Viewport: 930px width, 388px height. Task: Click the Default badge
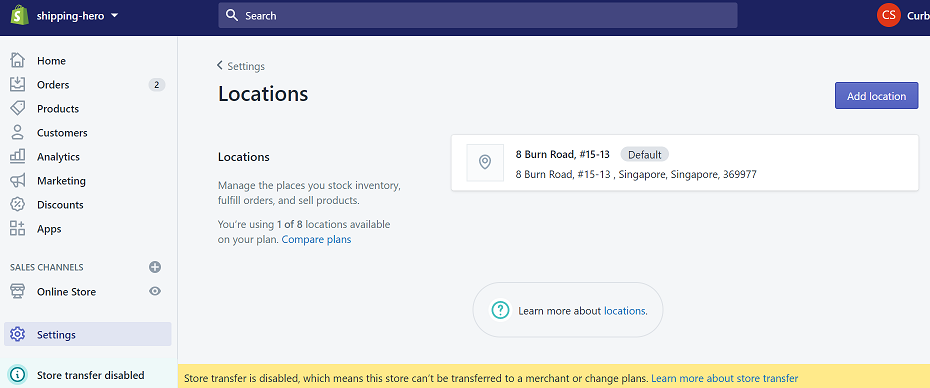click(644, 154)
